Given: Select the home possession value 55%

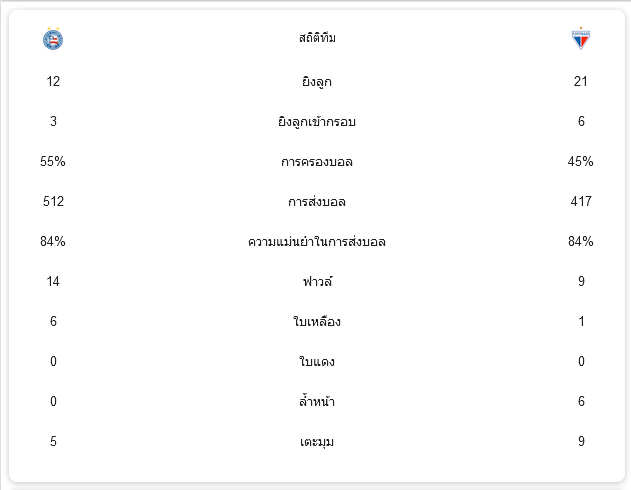Looking at the screenshot, I should (53, 162).
